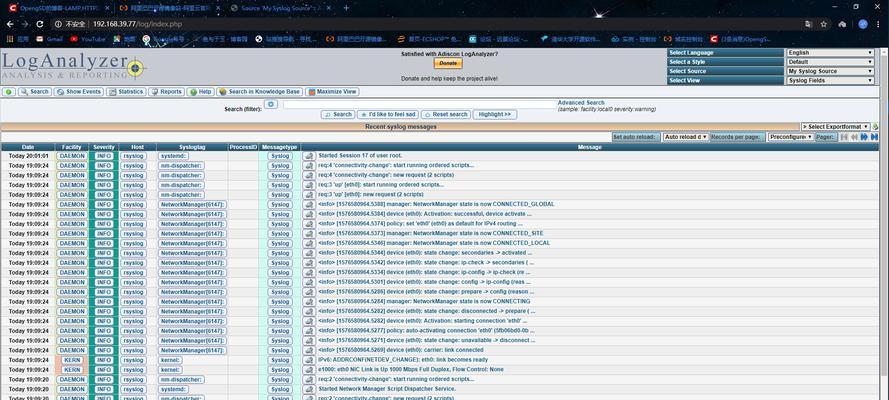Open the Records per page Preconfigured dropdown

click(791, 137)
